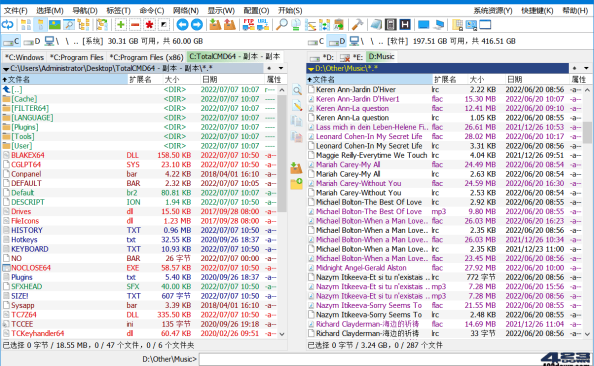Open right panel favorites asterisk button
The image size is (594, 366).
[574, 68]
